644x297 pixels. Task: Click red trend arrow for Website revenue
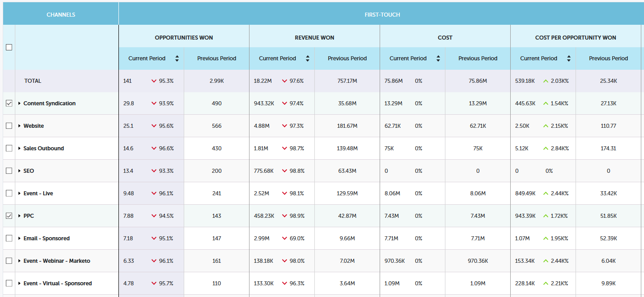click(x=285, y=126)
